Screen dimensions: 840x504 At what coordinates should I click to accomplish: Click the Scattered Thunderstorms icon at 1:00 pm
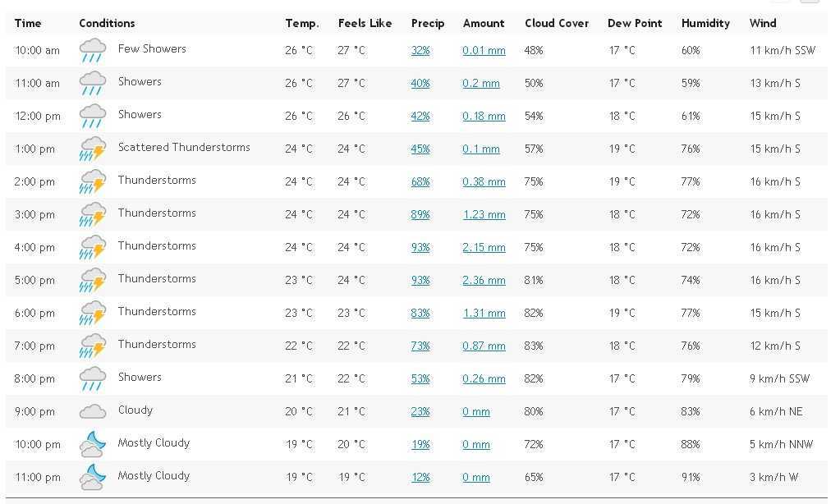click(92, 149)
